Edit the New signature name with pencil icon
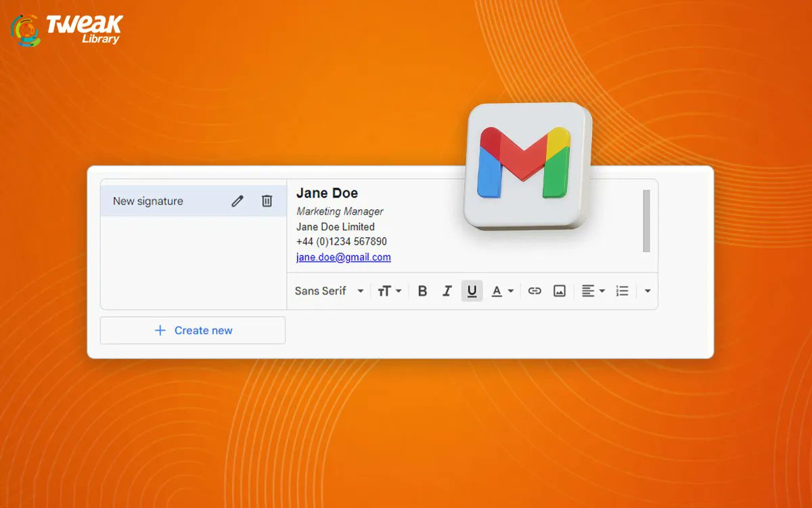The image size is (812, 508). tap(237, 201)
